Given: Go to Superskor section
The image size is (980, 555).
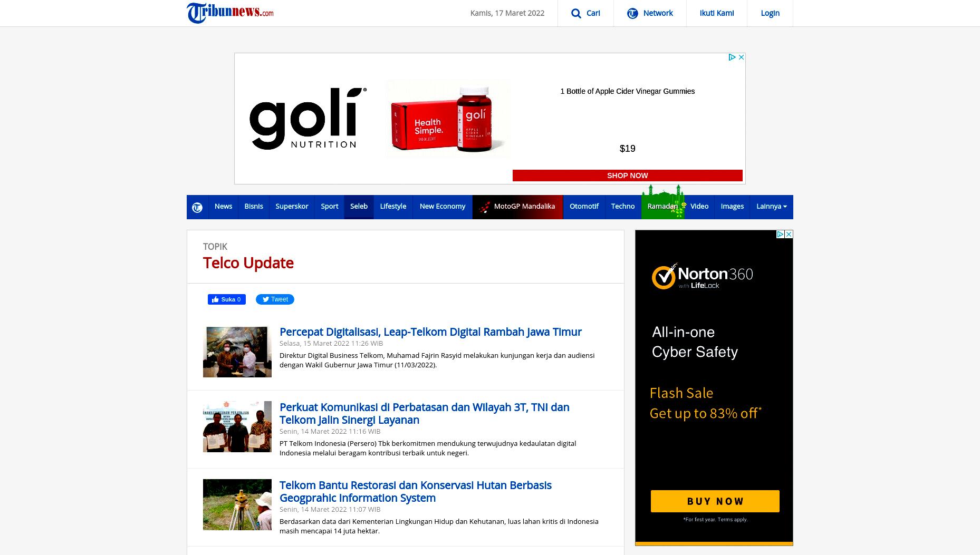Looking at the screenshot, I should pyautogui.click(x=292, y=207).
